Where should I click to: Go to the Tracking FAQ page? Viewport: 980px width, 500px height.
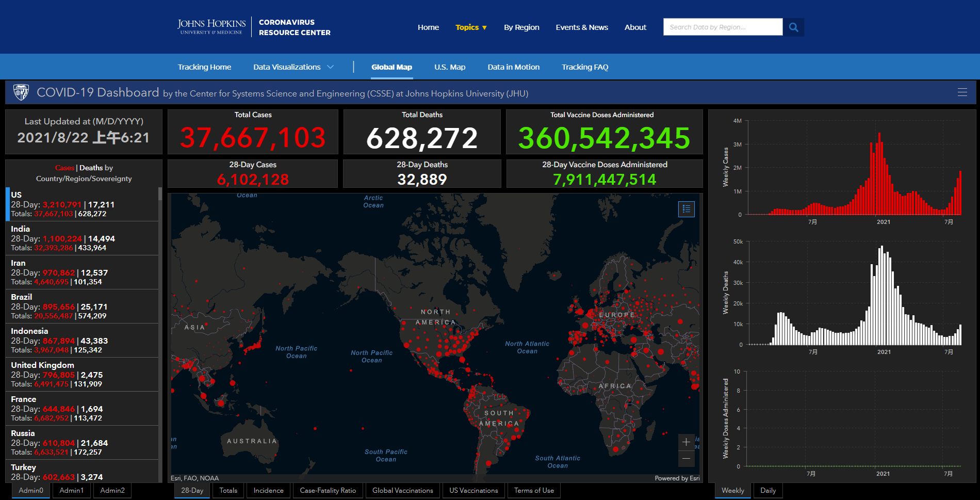point(585,67)
